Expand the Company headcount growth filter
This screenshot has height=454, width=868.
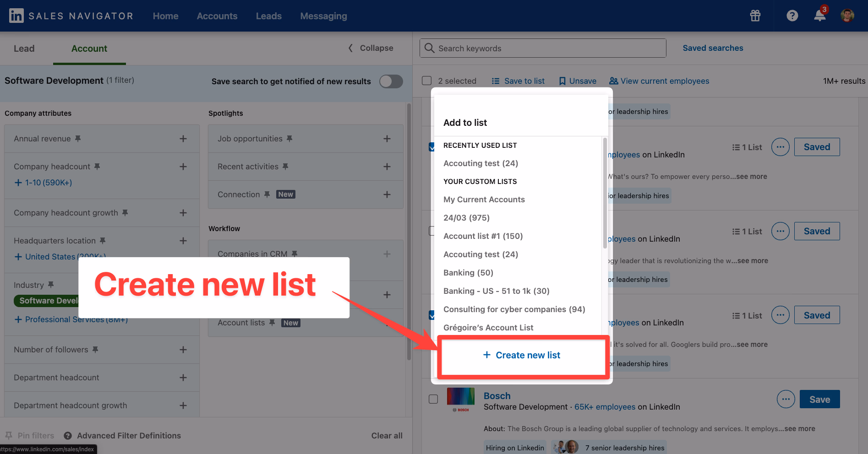[183, 213]
